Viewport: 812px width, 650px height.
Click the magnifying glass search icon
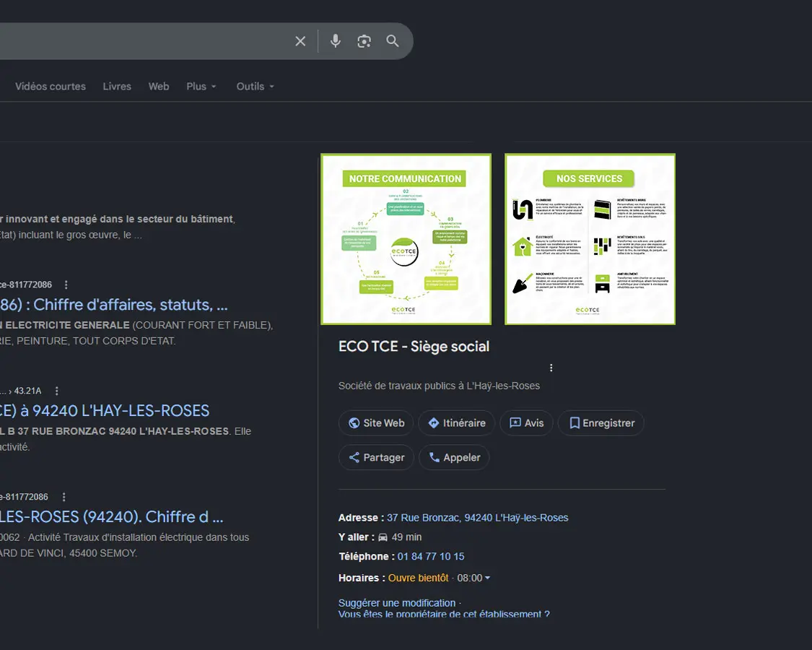tap(393, 41)
